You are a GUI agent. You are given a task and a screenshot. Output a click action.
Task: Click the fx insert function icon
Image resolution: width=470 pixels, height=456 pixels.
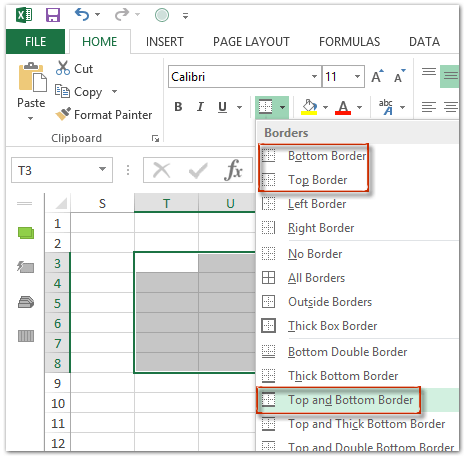pos(233,170)
